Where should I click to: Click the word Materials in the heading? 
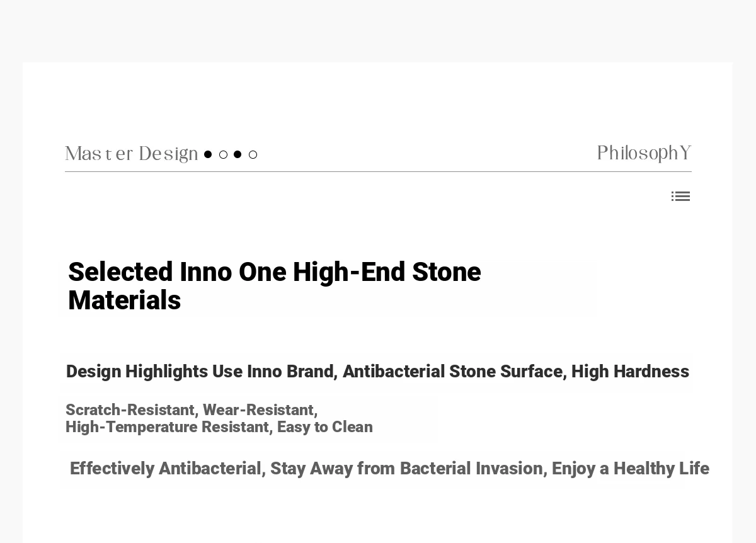(x=125, y=300)
